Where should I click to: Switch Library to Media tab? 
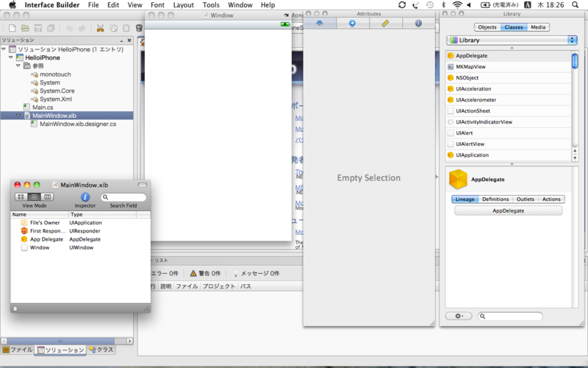[538, 27]
